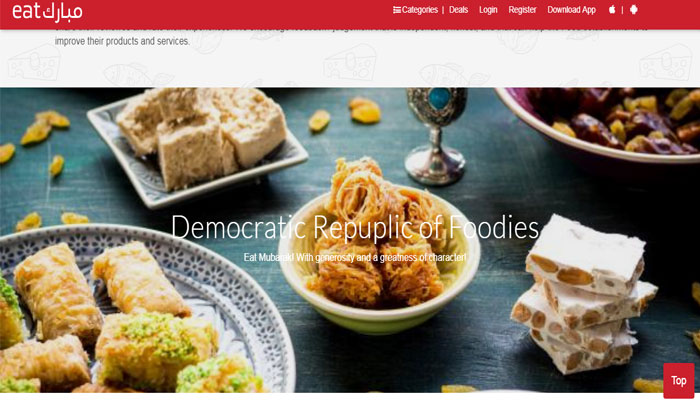Go to the Deals page
The height and width of the screenshot is (400, 700).
[x=458, y=10]
